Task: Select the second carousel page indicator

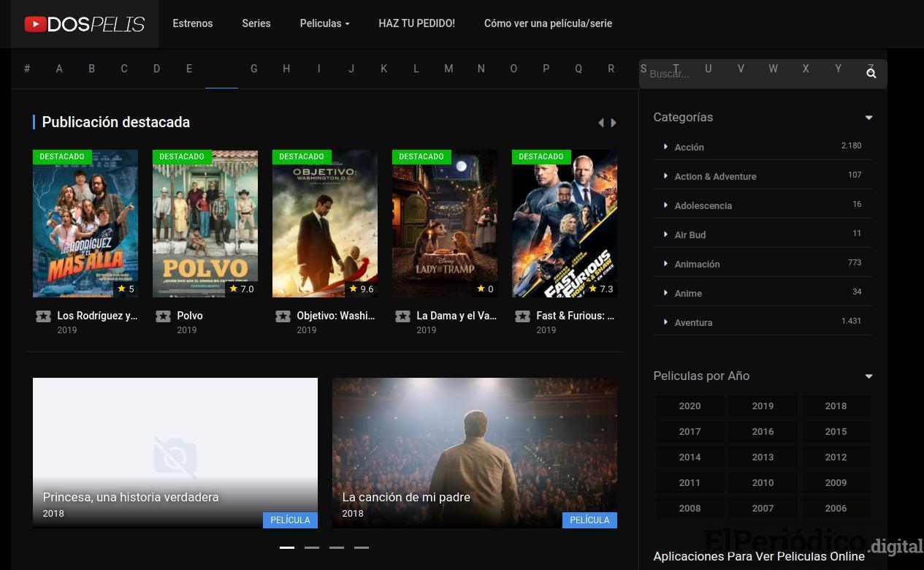Action: (312, 547)
